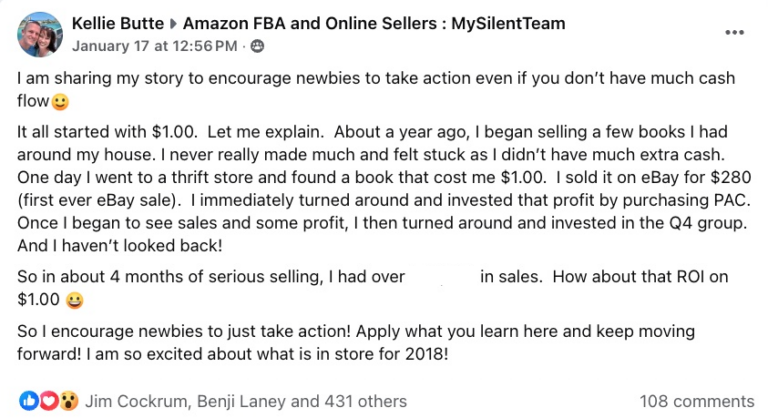Open the Amazon FBA and Online Sellers group
This screenshot has height=418, width=768.
(x=374, y=24)
